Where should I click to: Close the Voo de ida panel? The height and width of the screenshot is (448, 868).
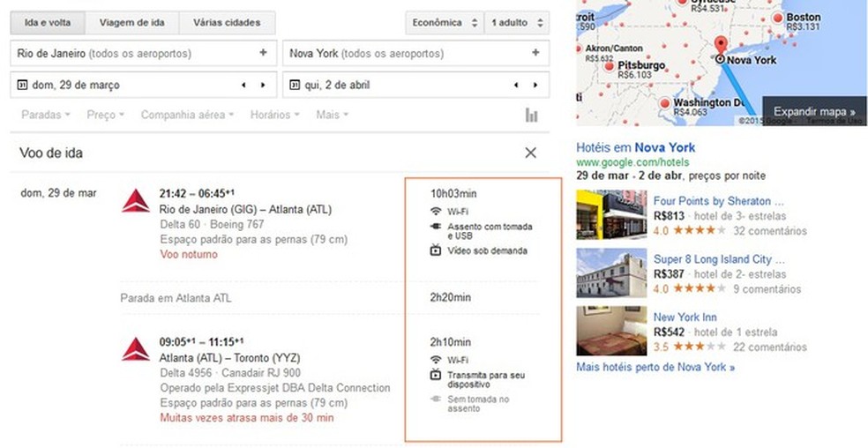530,153
